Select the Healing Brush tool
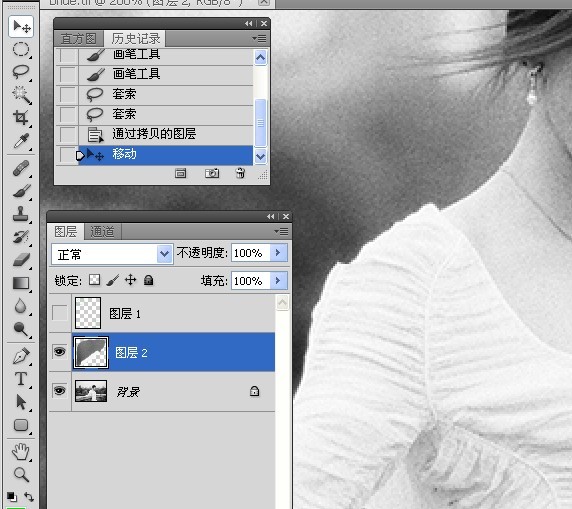Image resolution: width=572 pixels, height=509 pixels. (21, 169)
